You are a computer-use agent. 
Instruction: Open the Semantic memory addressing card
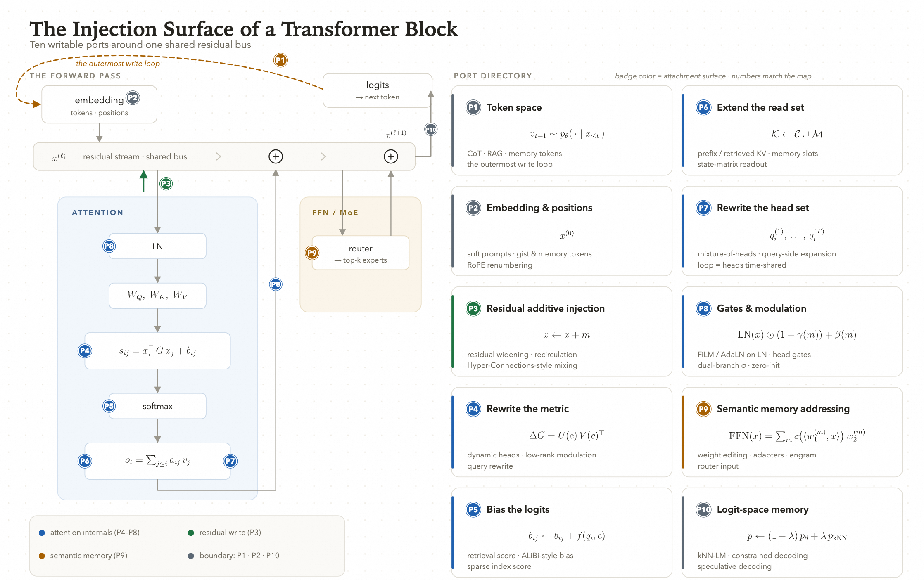coord(792,432)
